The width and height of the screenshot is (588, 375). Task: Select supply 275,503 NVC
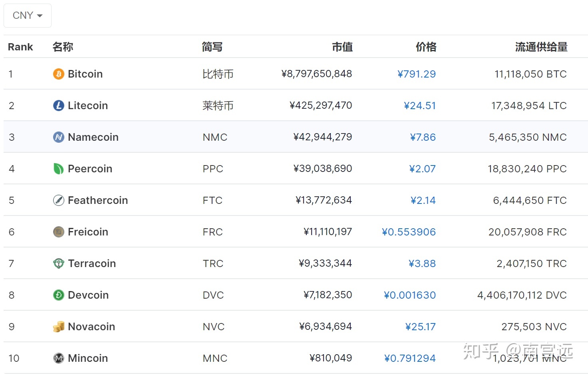point(534,327)
